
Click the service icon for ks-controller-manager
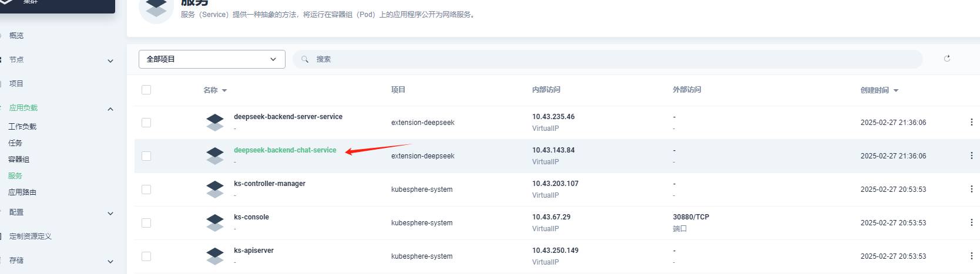click(x=215, y=190)
